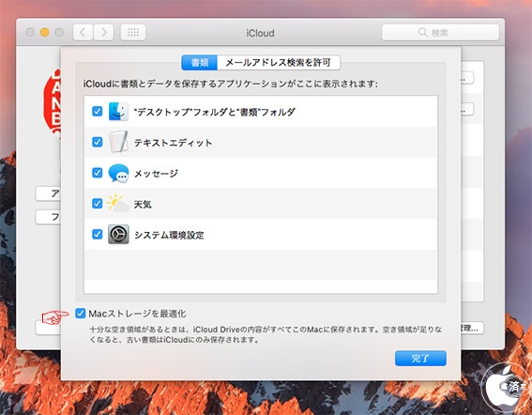Screen dimensions: 532x415
Task: Uncheck the デスクトップ and 書類 folders checkbox
Action: pyautogui.click(x=97, y=112)
